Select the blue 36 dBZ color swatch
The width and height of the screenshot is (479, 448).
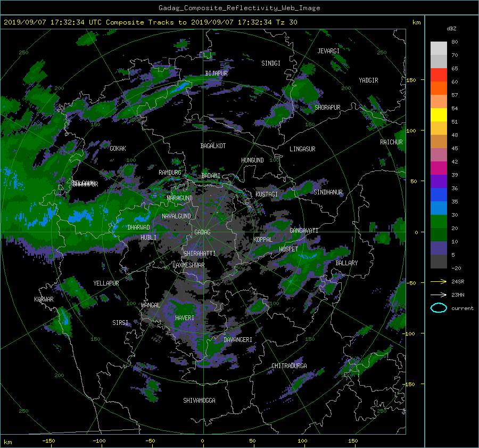[439, 194]
